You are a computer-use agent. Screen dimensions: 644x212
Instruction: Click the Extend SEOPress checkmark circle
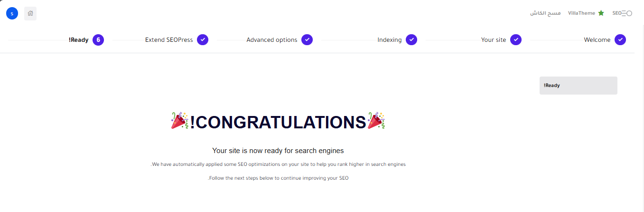203,40
